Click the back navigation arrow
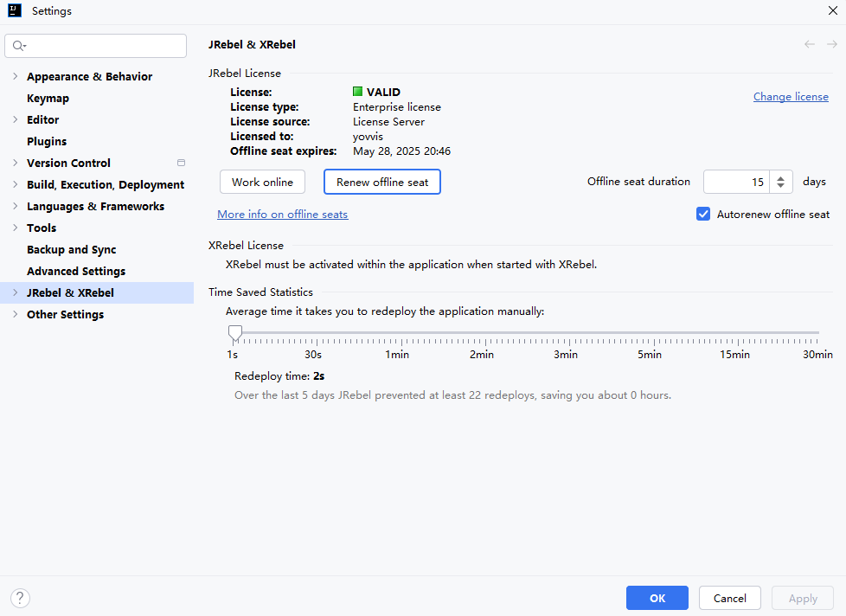Image resolution: width=846 pixels, height=616 pixels. coord(810,44)
